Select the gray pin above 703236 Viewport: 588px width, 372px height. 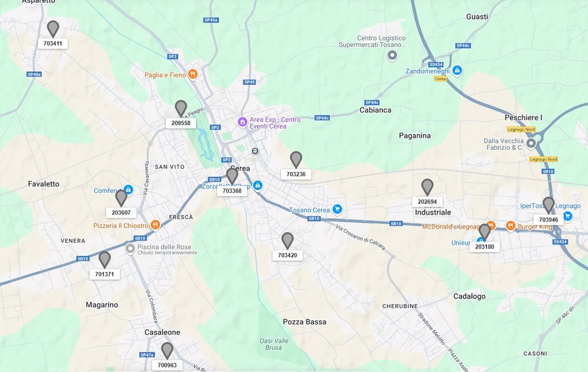tap(296, 160)
